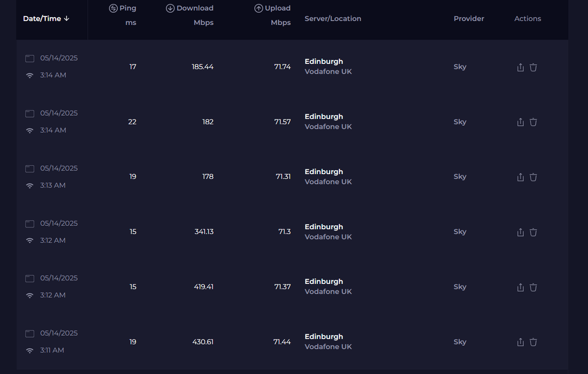Delete the 178 Mbps download result
Image resolution: width=588 pixels, height=374 pixels.
click(533, 177)
